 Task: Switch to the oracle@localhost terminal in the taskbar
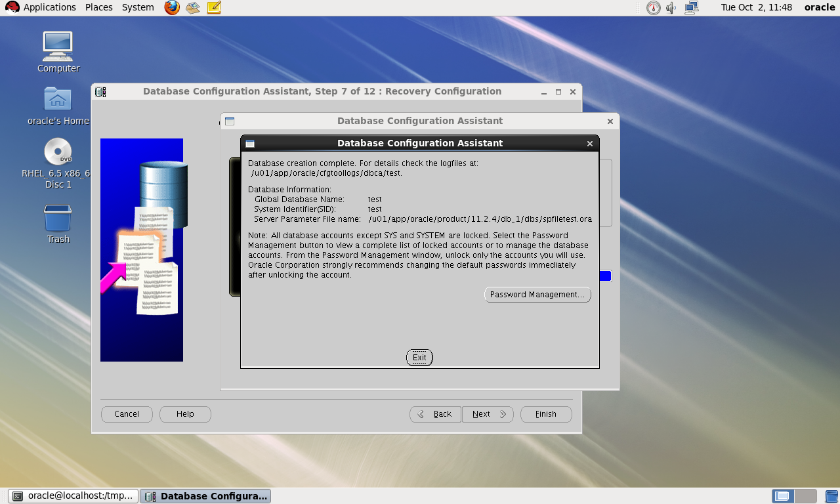point(73,496)
